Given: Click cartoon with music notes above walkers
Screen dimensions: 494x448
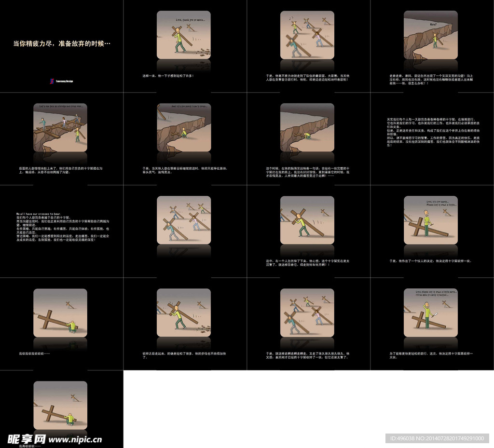Looking at the screenshot, I should tap(307, 35).
